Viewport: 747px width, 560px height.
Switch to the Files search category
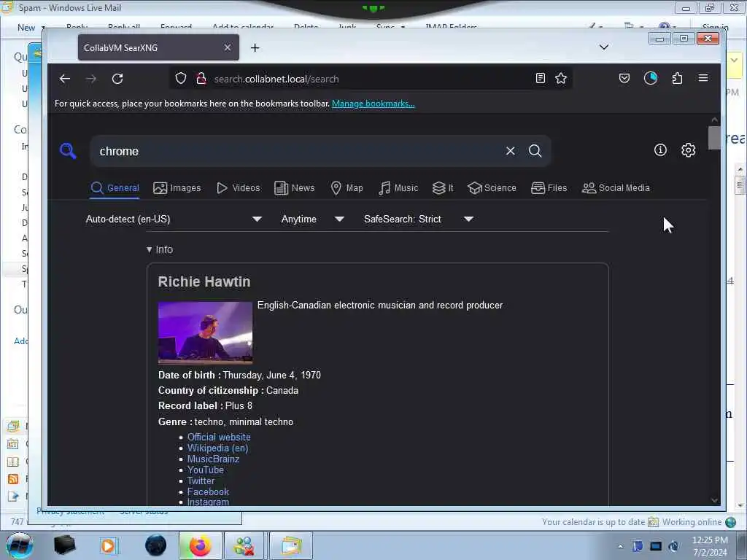(549, 188)
